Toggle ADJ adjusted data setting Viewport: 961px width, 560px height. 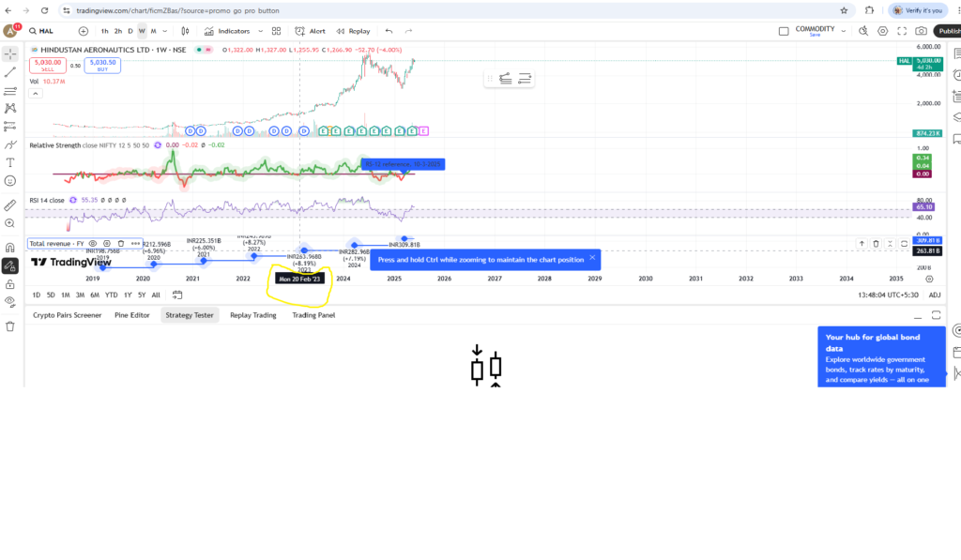point(934,295)
